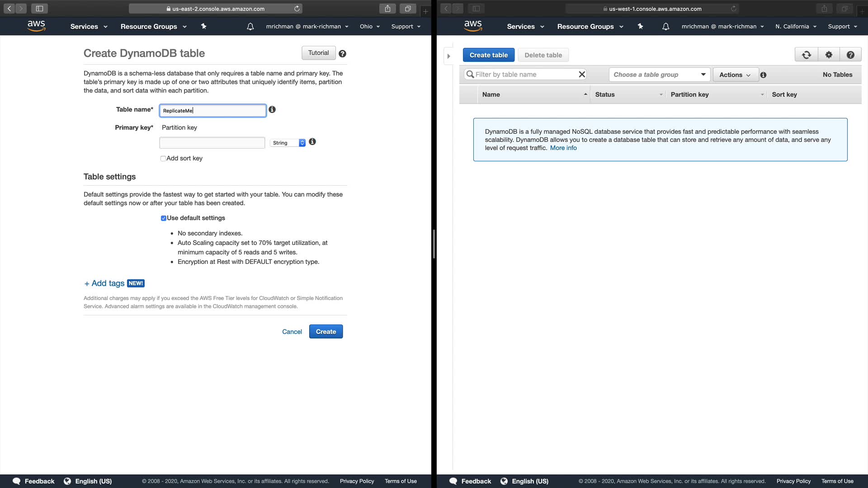Enable the Add sort key checkbox
Screen dimensions: 868x488
pos(163,159)
